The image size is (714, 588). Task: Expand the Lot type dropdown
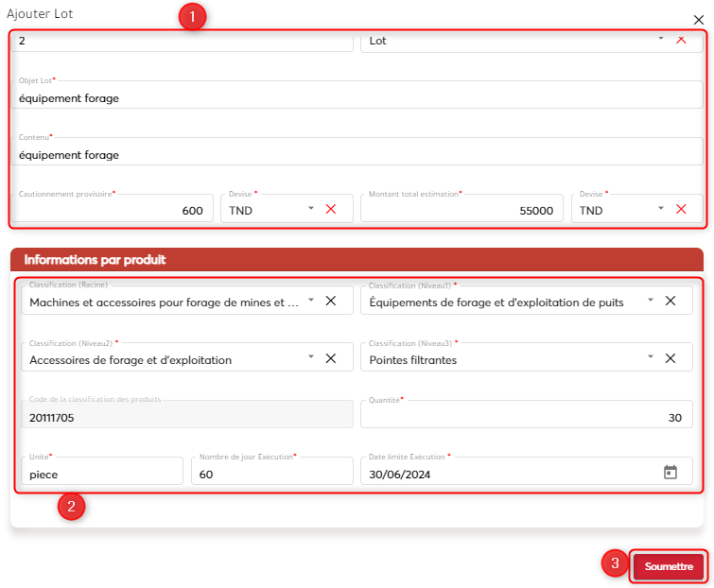[660, 40]
